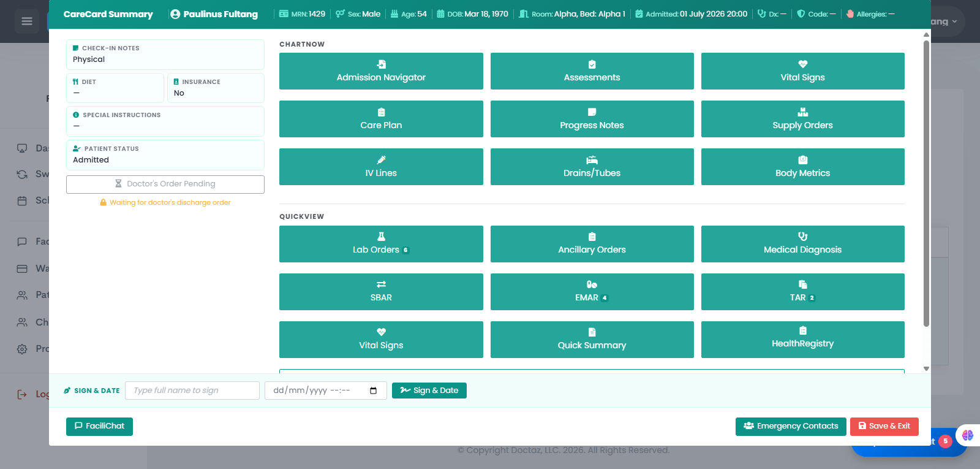The height and width of the screenshot is (469, 980).
Task: Click Doctor's Order Pending button
Action: click(165, 184)
